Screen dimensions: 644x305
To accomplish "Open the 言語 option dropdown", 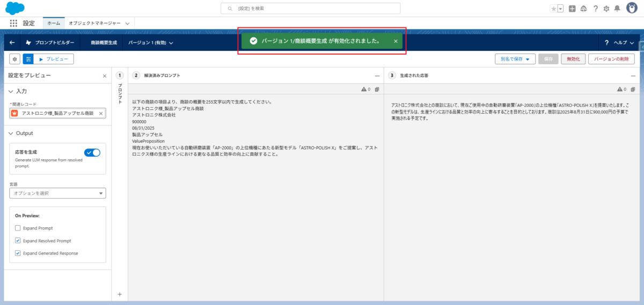I will click(x=57, y=193).
